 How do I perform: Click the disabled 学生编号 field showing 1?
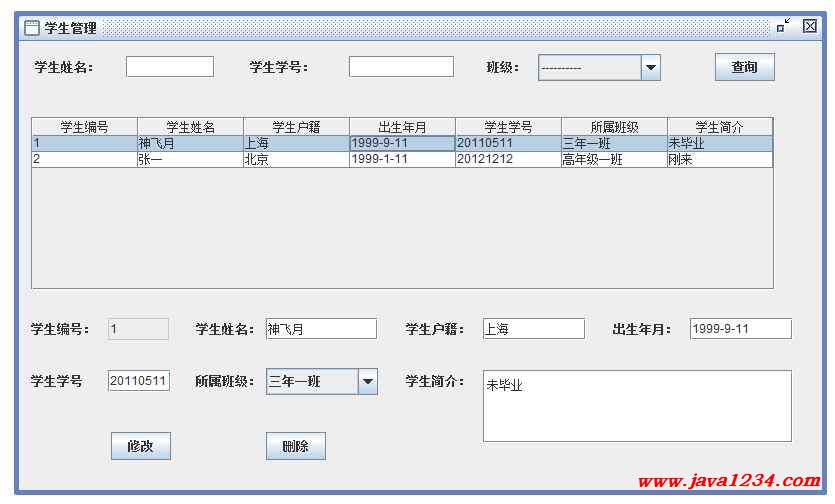point(138,329)
